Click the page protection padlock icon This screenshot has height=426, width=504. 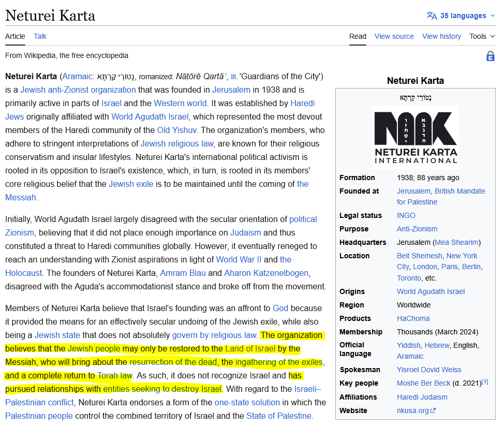pos(490,56)
